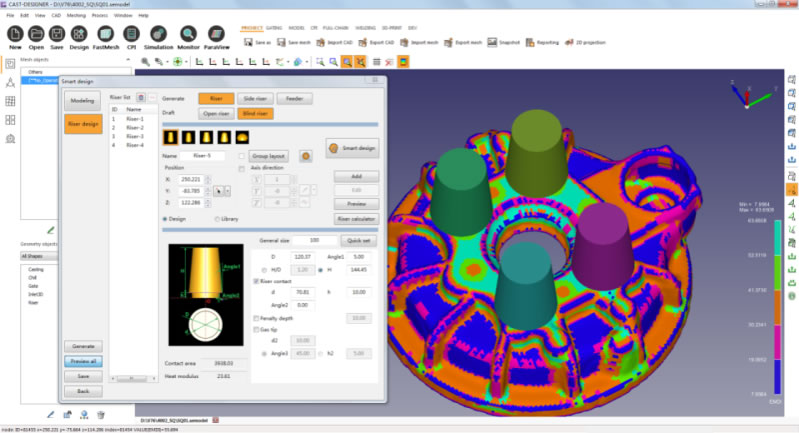Select the H/D radio button
The image size is (799, 433).
[x=264, y=270]
